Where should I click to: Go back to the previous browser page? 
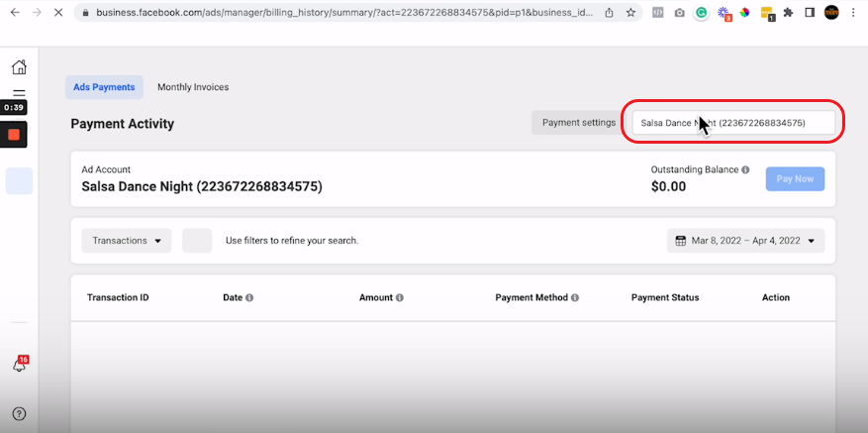15,12
